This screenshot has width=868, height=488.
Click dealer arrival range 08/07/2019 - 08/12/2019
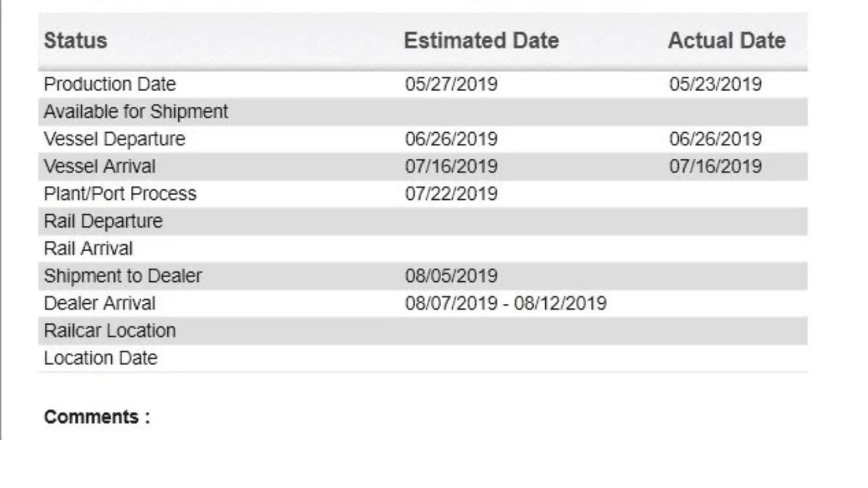click(506, 303)
